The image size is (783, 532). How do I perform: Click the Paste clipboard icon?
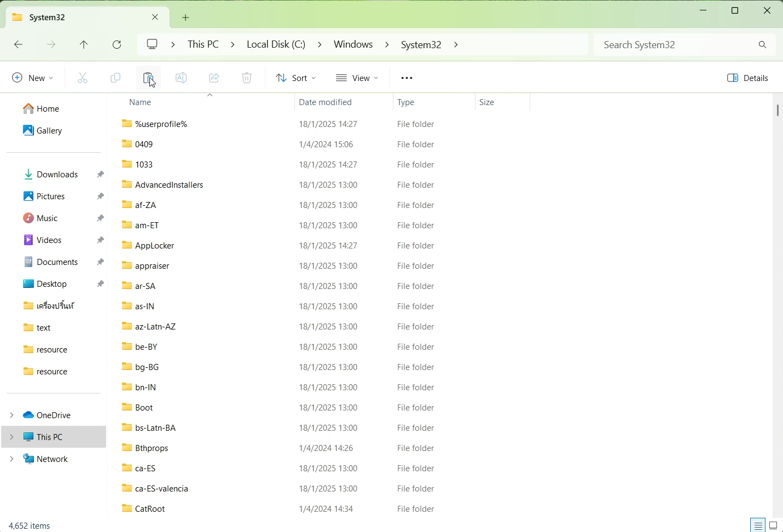[148, 78]
